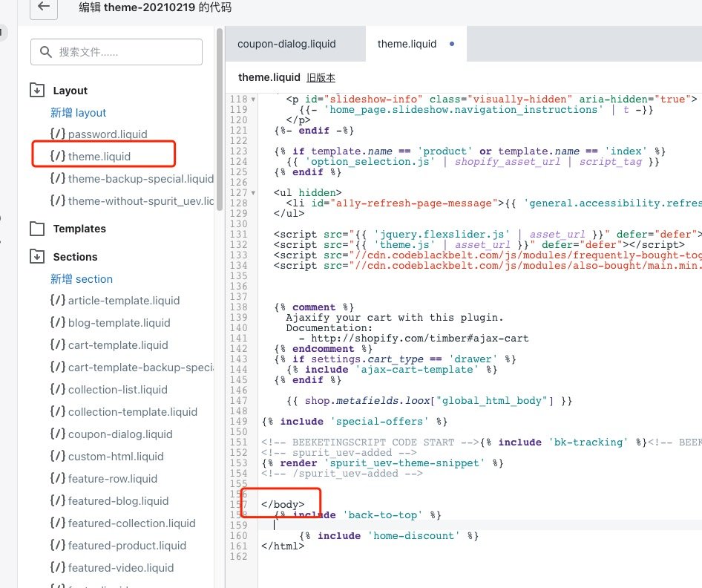Click the 新增 layout link

(x=78, y=113)
